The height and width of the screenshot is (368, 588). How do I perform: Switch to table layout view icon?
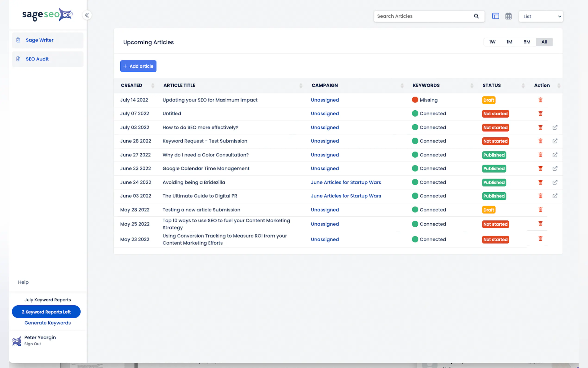pos(495,16)
